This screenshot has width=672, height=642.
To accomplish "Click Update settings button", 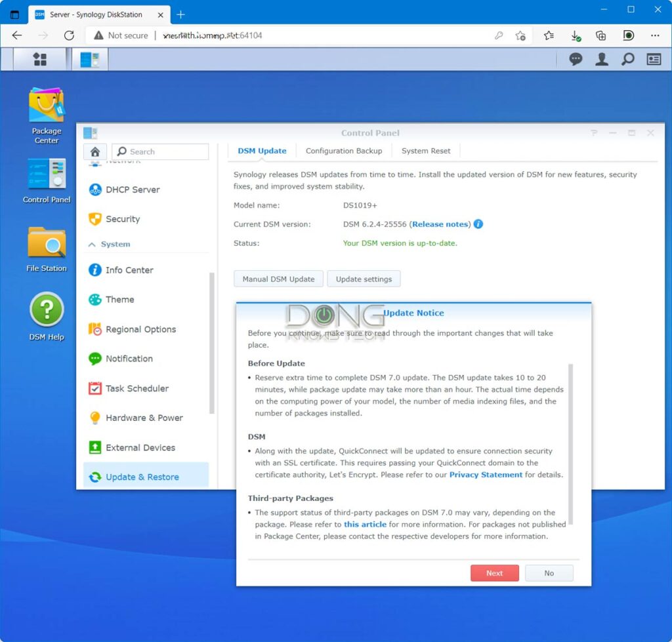I will (364, 279).
